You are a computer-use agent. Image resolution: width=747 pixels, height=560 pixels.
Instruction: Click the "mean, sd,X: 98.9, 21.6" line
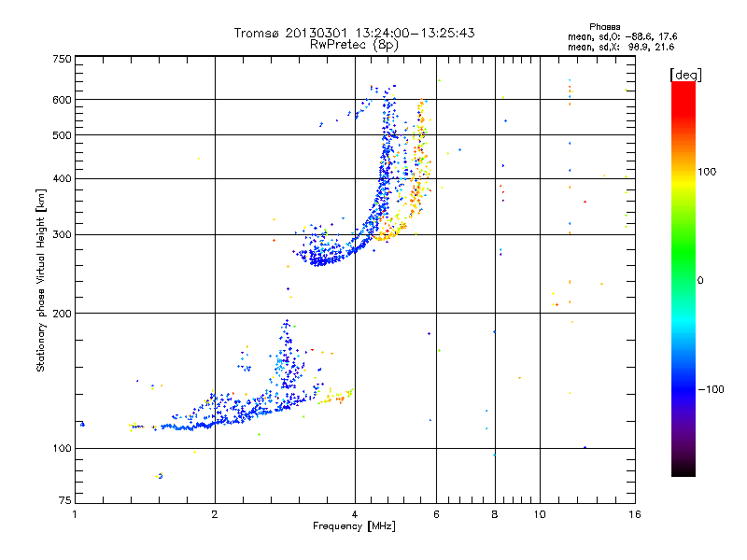coord(621,47)
